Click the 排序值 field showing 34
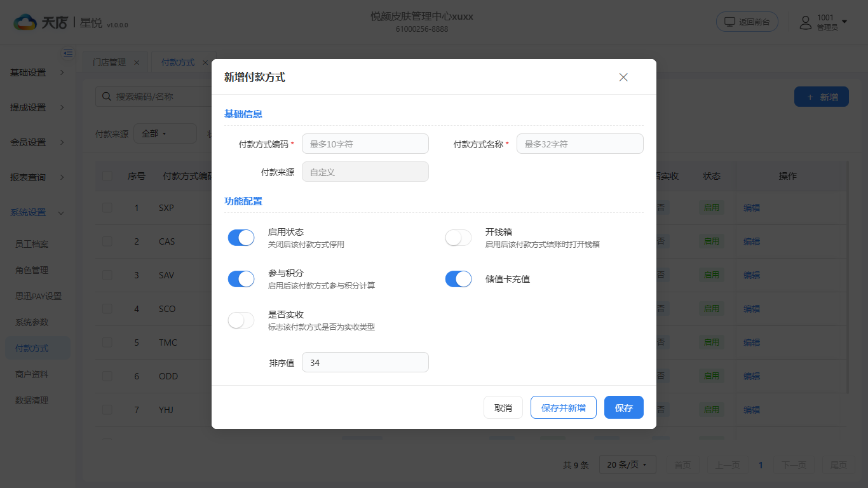The height and width of the screenshot is (488, 868). point(365,362)
